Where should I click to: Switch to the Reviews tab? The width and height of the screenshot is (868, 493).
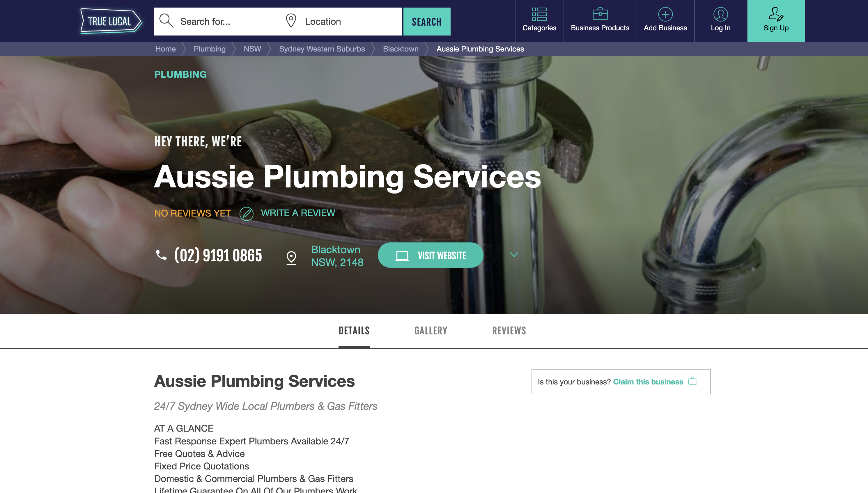[509, 331]
